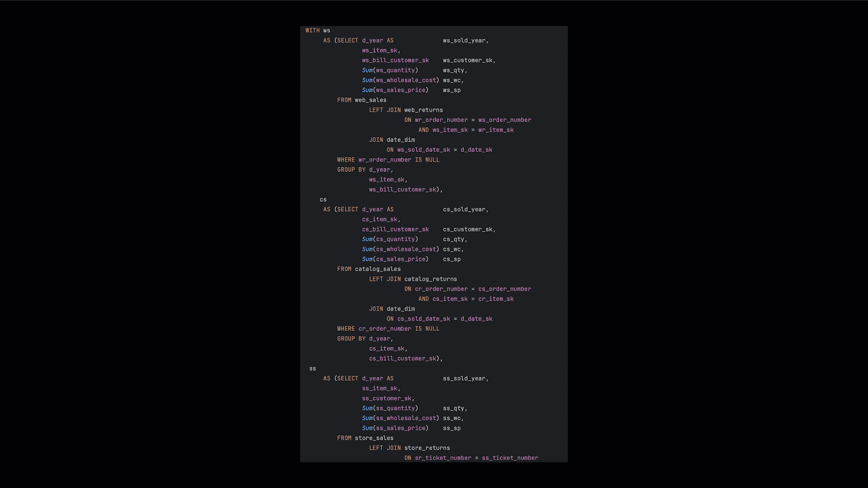Click the 'LEFT JOIN catalog_returns' line
Screen dimensions: 868x488
tap(413, 279)
